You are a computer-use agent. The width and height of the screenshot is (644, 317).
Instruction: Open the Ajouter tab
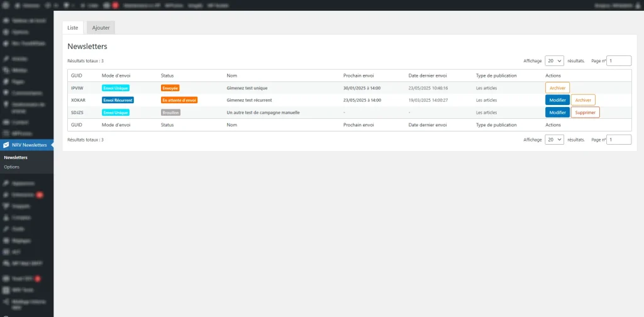coord(101,28)
